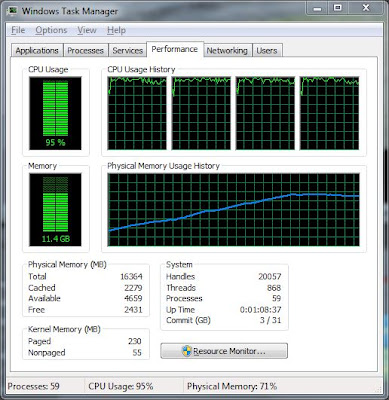Click the Physical Memory Usage History graph
This screenshot has height=400, width=389.
coord(234,210)
